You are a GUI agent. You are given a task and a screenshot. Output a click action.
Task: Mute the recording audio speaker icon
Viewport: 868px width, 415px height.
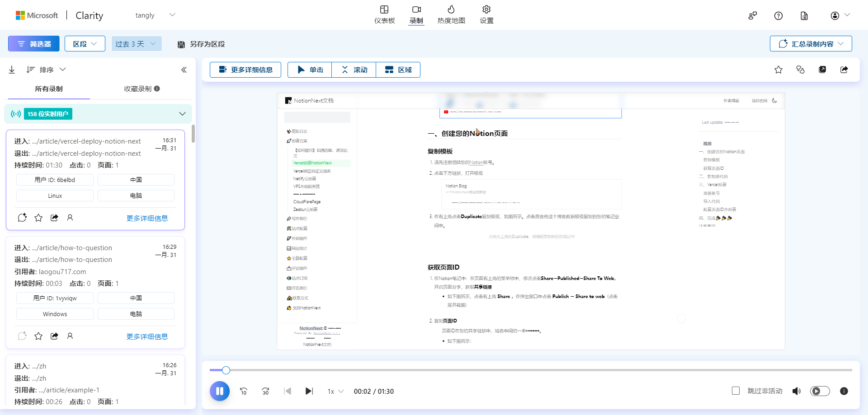coord(797,391)
